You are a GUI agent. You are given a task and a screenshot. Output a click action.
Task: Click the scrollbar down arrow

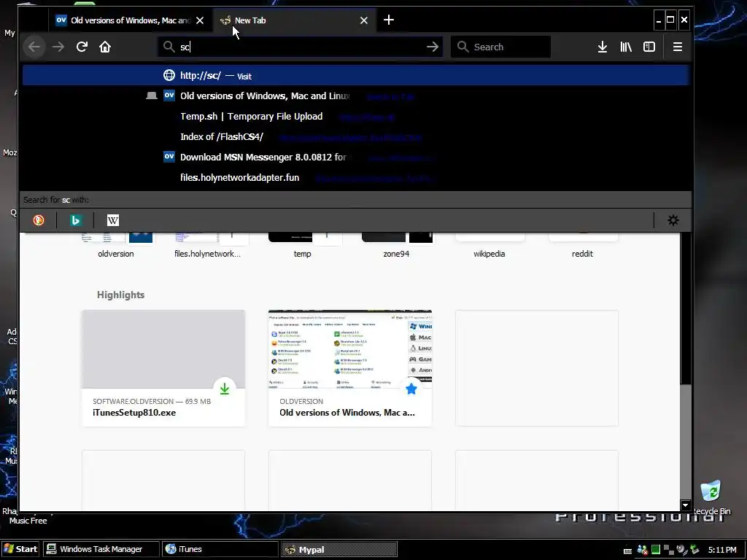pyautogui.click(x=685, y=505)
